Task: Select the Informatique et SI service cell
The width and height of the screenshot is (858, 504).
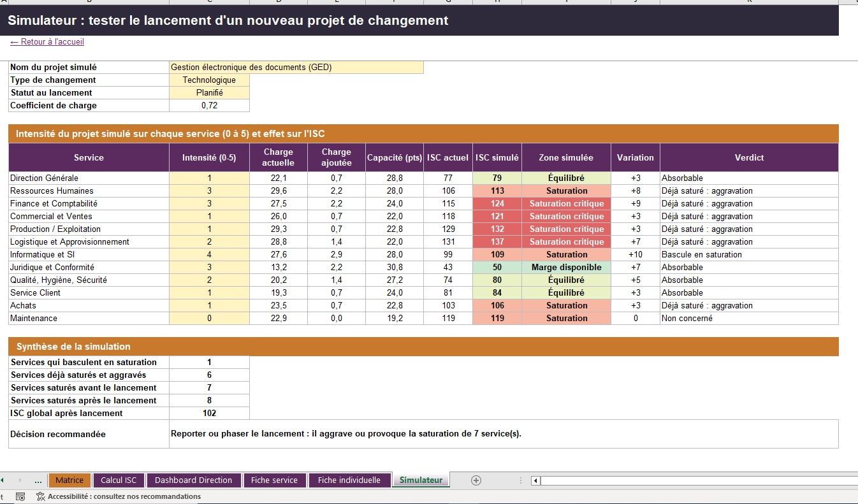Action: [x=89, y=255]
